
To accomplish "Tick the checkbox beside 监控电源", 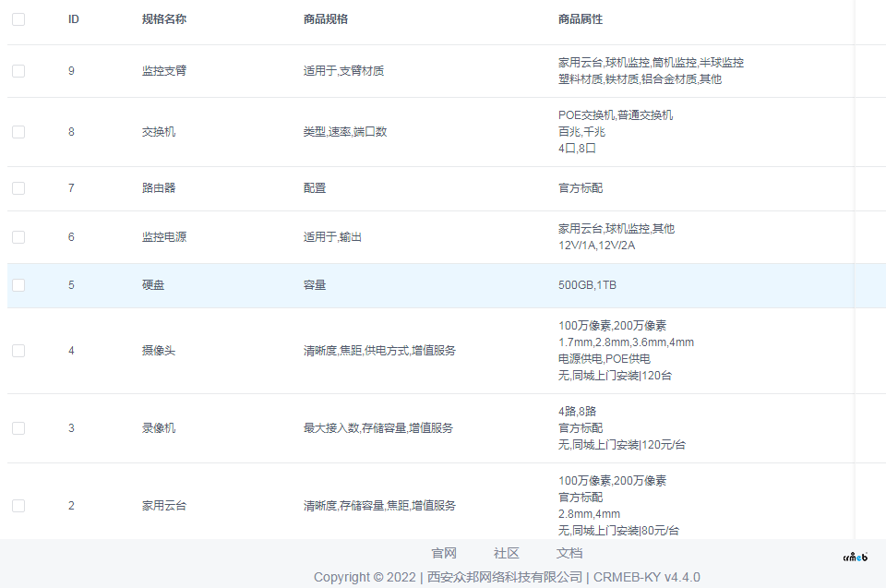I will click(x=18, y=237).
